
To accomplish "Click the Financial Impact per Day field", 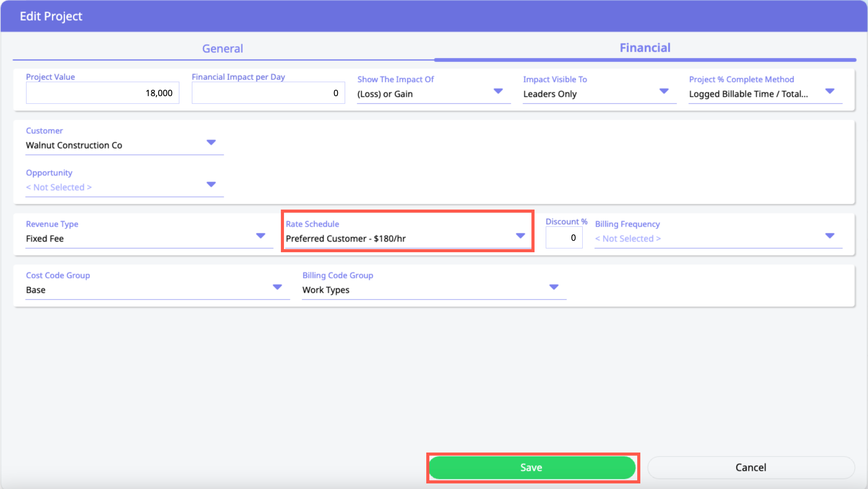I will (x=268, y=93).
